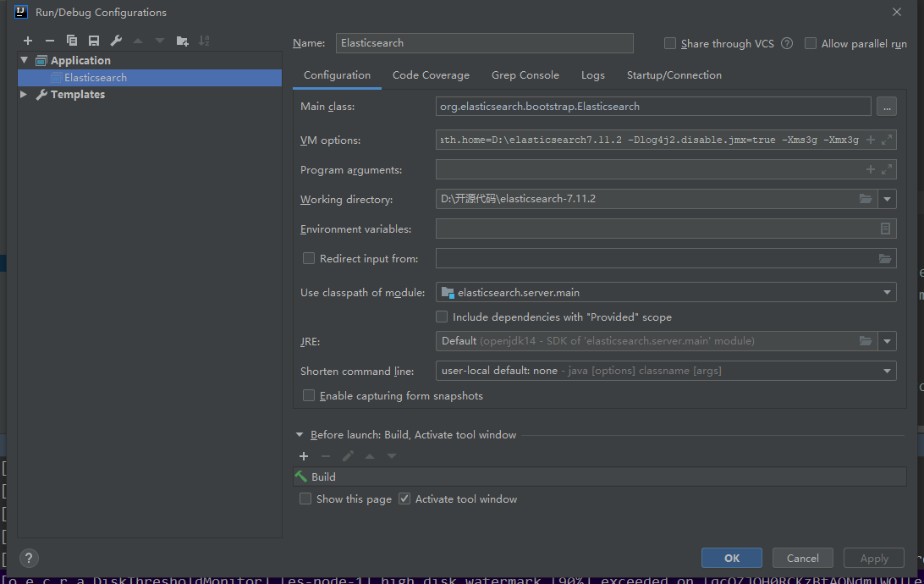924x584 pixels.
Task: Remove the selected before launch task
Action: [x=325, y=456]
